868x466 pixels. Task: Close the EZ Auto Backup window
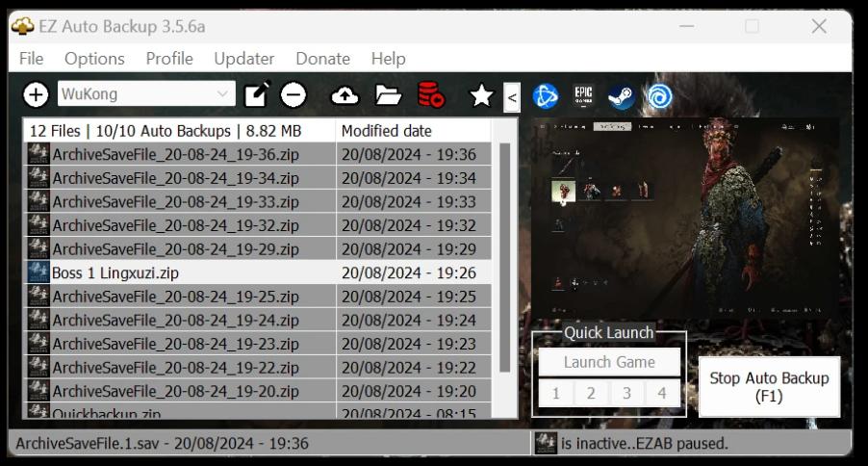click(x=819, y=26)
